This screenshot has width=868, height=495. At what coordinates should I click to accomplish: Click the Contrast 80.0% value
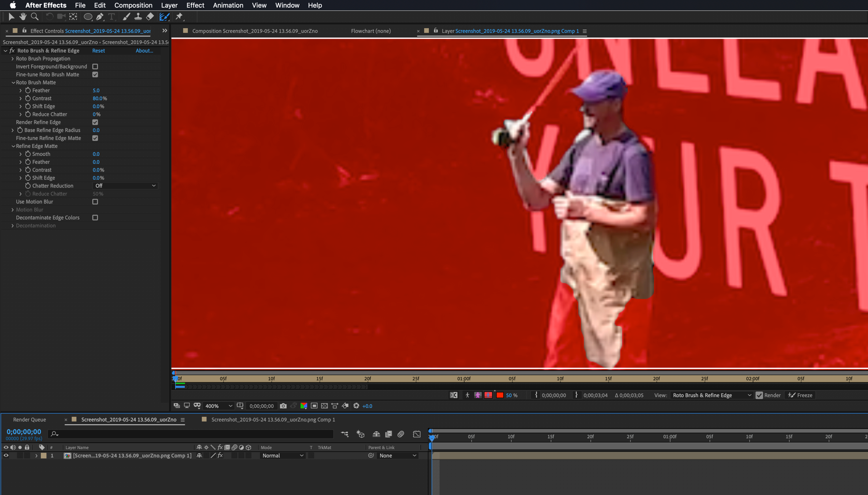(x=100, y=98)
